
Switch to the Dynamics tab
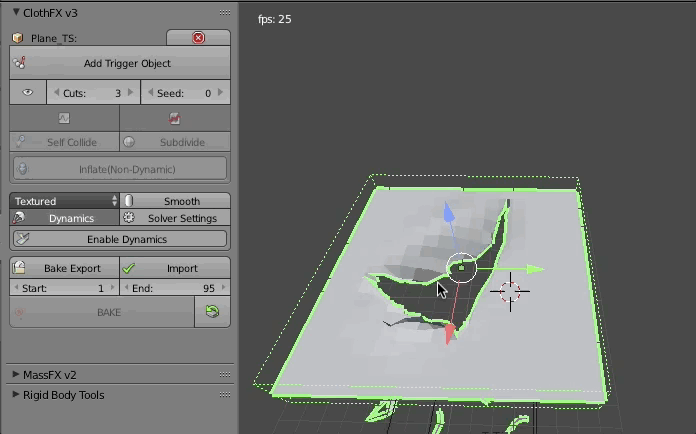pyautogui.click(x=64, y=218)
